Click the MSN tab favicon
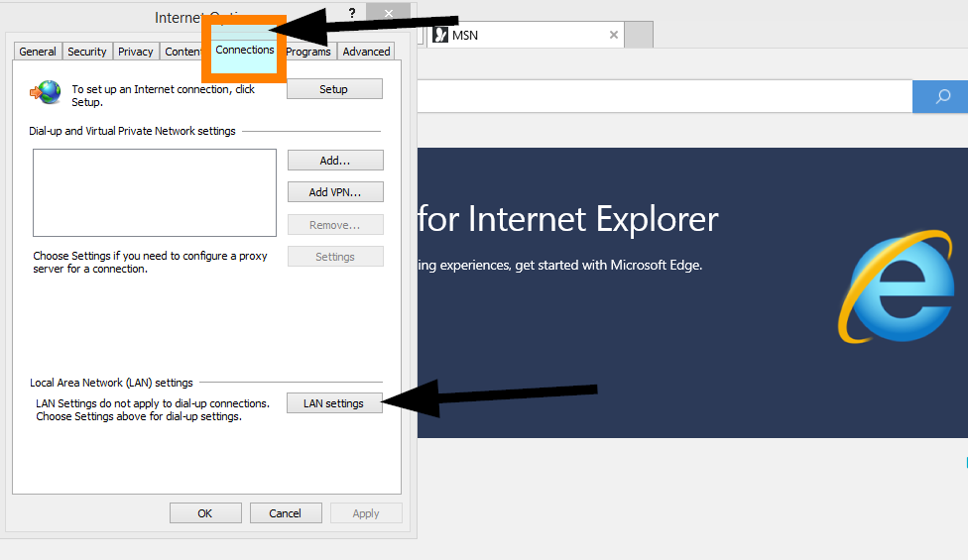The width and height of the screenshot is (968, 560). click(x=440, y=35)
